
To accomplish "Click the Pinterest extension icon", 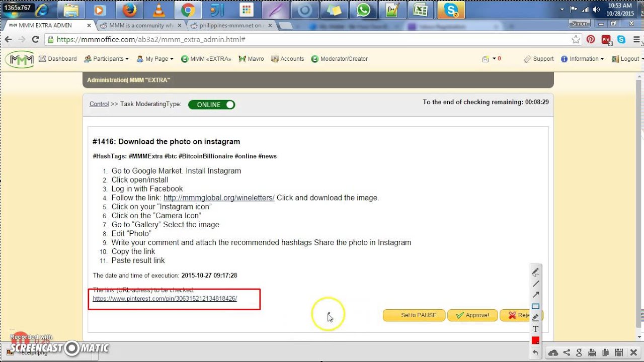I will [x=591, y=39].
